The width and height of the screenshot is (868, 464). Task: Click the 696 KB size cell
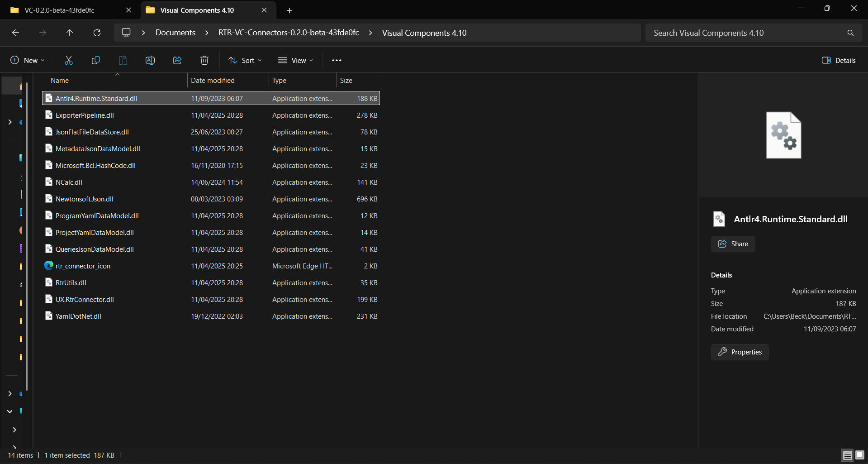coord(367,199)
